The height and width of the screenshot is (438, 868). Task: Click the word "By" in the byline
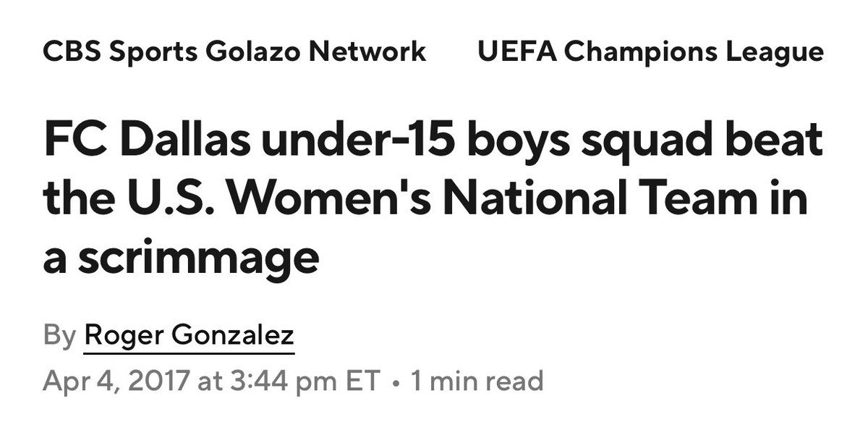[x=59, y=337]
